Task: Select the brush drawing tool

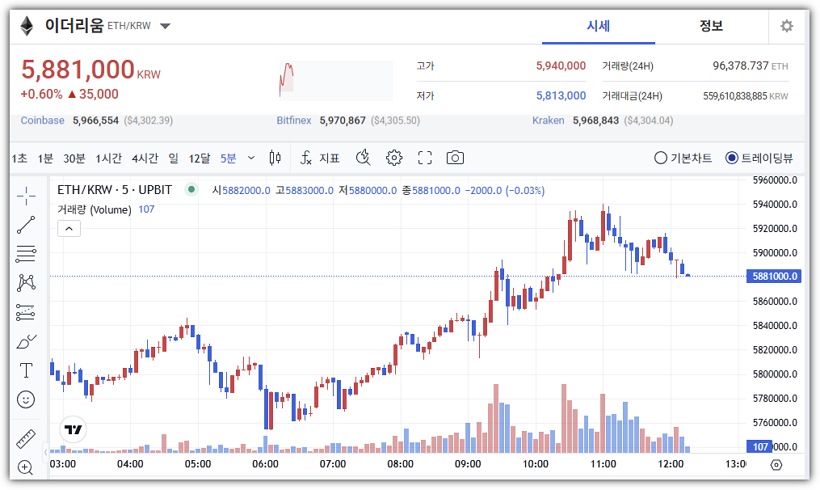Action: coord(26,341)
